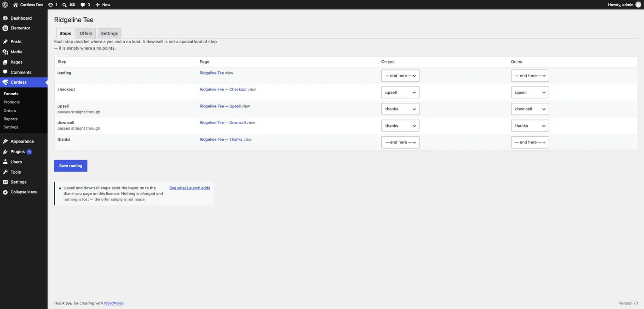The width and height of the screenshot is (644, 309).
Task: Open Ridgeline Tee — Upsell page link
Action: pyautogui.click(x=220, y=106)
